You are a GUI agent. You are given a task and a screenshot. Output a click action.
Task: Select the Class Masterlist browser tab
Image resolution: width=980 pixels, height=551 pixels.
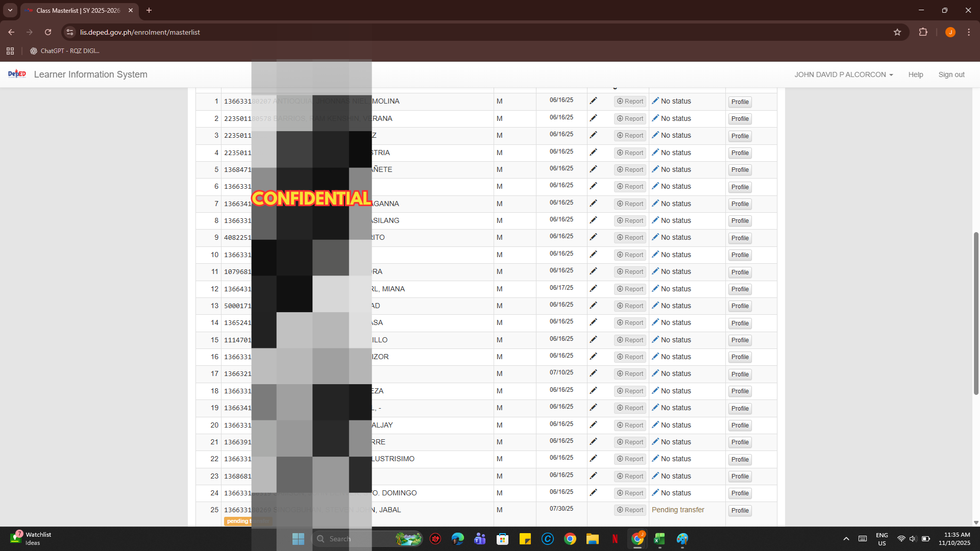[x=78, y=10]
